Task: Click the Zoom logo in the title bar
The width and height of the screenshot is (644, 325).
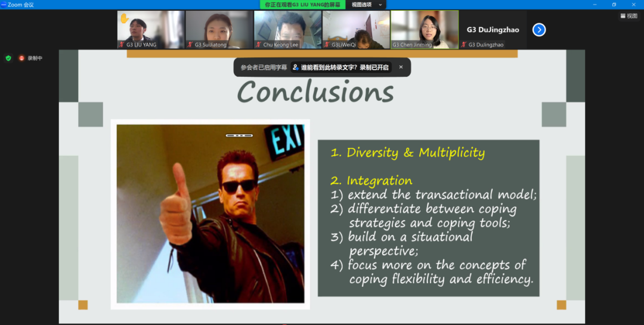Action: pos(4,5)
